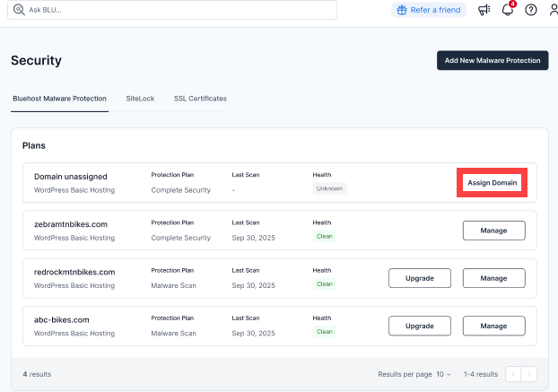Screen dimensions: 558x392
Task: Open the user account profile icon
Action: tap(554, 10)
